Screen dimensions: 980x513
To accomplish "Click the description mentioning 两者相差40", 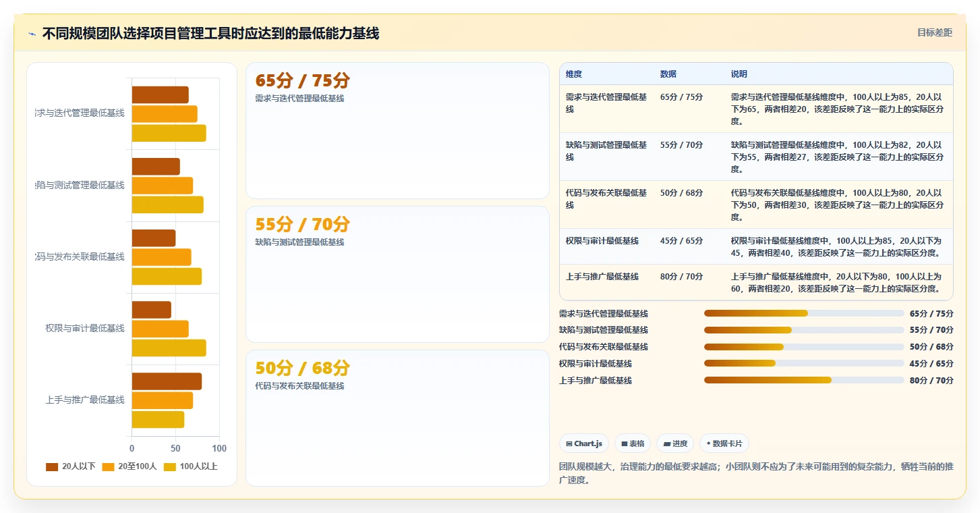I will (837, 247).
